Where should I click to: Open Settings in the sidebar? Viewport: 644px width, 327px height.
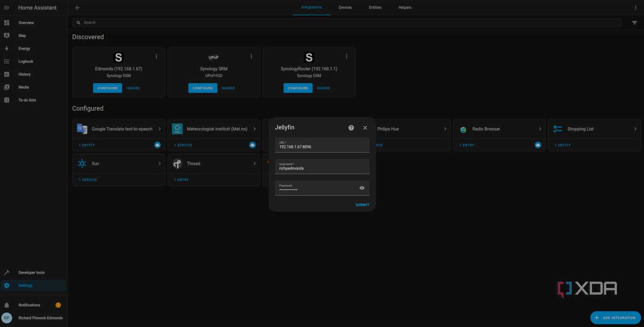pos(33,285)
